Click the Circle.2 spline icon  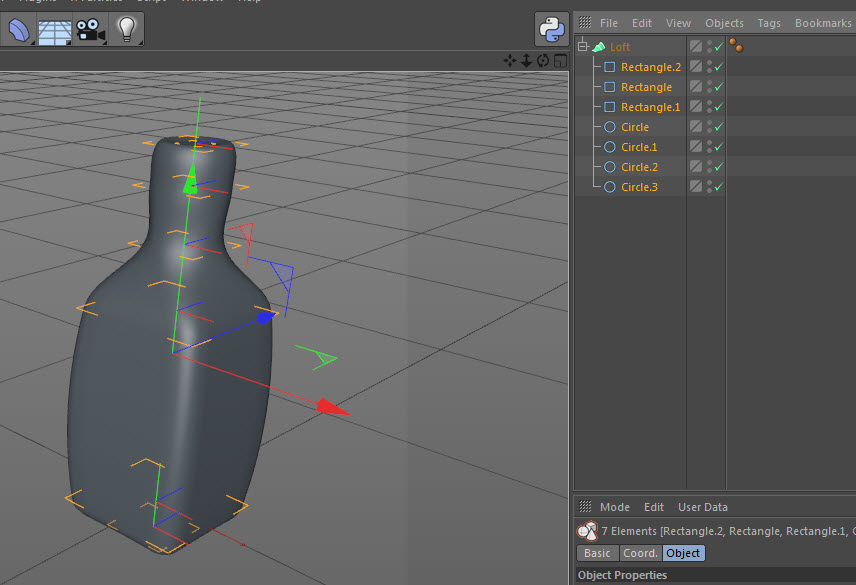(x=610, y=167)
